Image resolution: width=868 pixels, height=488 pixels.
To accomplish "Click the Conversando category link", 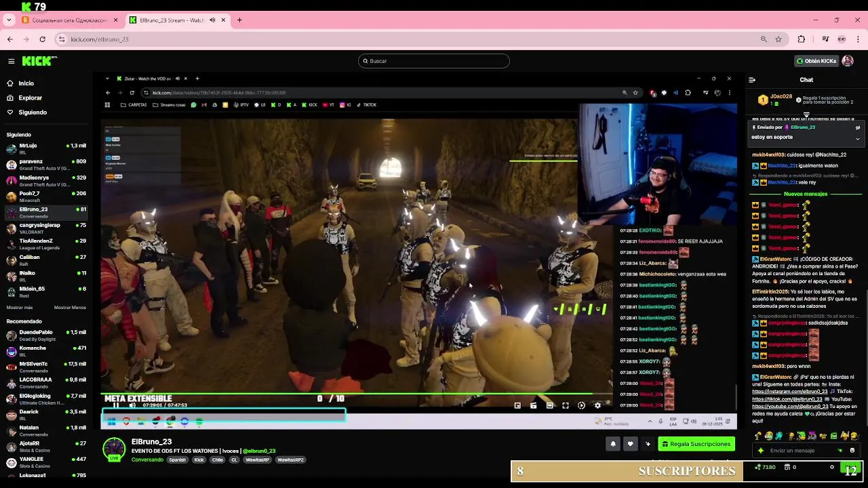I will 147,460.
